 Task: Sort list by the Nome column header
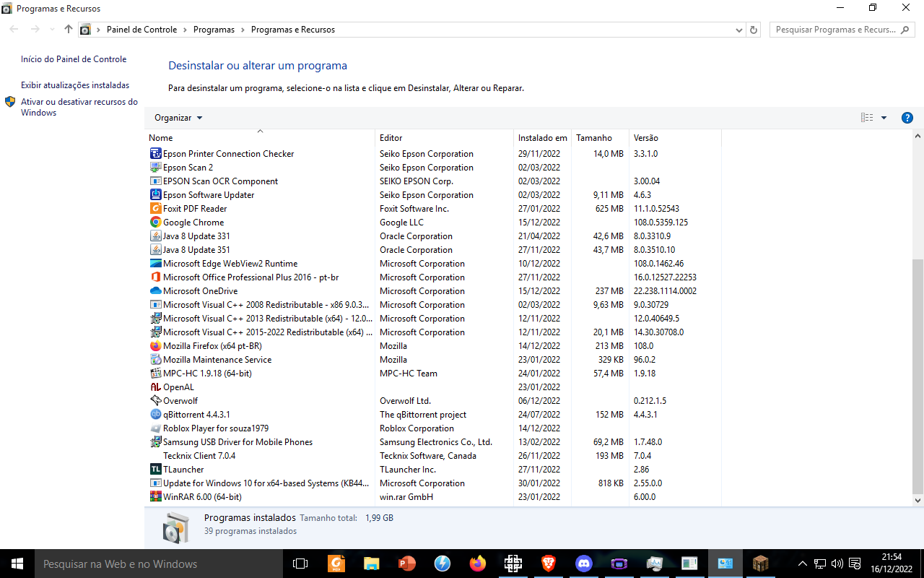coord(260,137)
